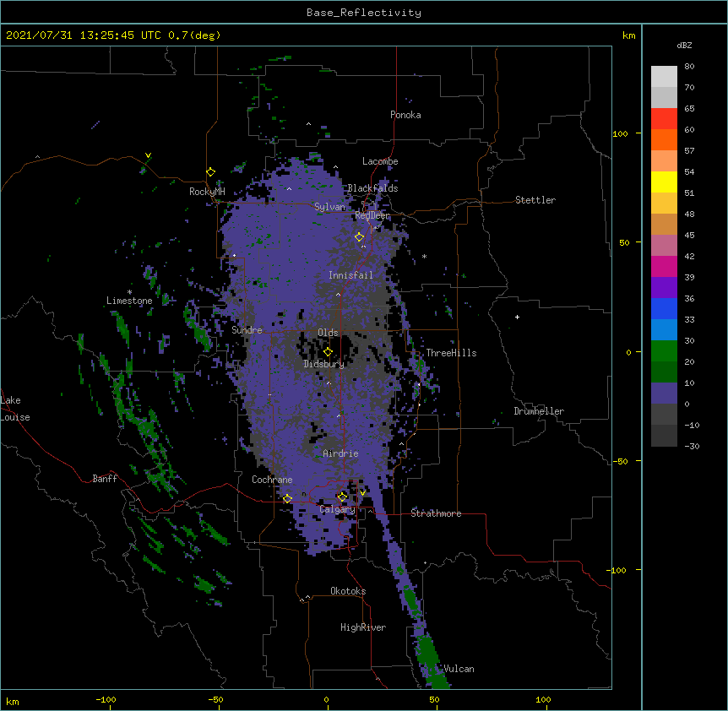Select the blue 36-33 dBZ legend swatch
Viewport: 728px width, 711px height.
point(664,308)
